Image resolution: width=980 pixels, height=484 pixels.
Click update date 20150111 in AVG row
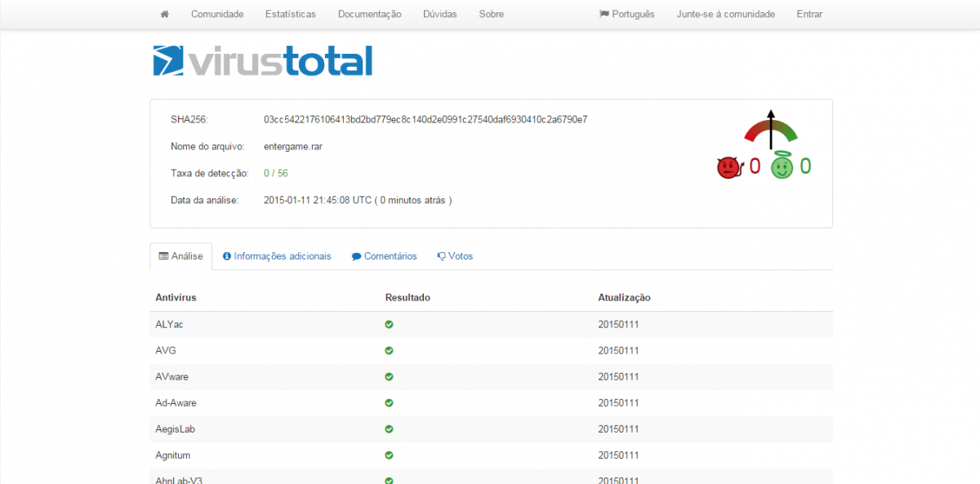(x=618, y=350)
